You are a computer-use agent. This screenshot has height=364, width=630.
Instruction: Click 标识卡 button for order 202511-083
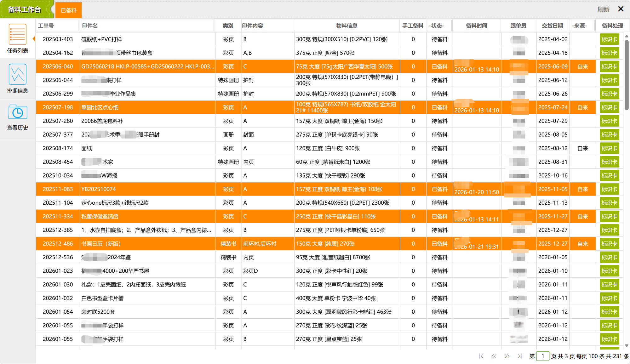click(x=609, y=189)
